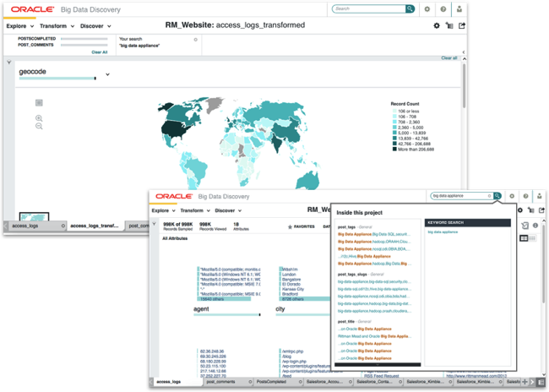
Task: Close PostsCompleted tab in front window
Action: pos(301,382)
